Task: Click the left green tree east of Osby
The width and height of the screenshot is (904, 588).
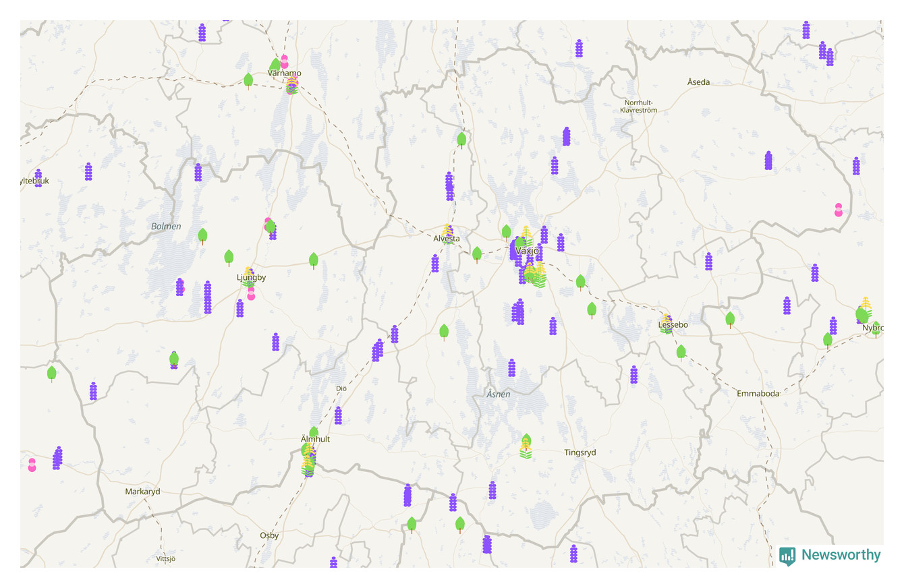Action: 412,525
